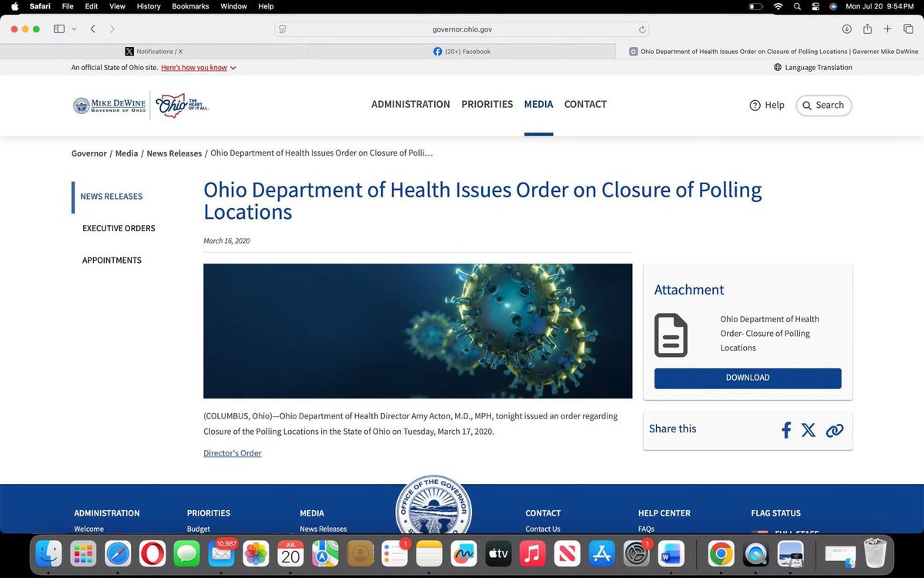Image resolution: width=924 pixels, height=578 pixels.
Task: Open the page reader/menu icon in address bar
Action: click(283, 29)
